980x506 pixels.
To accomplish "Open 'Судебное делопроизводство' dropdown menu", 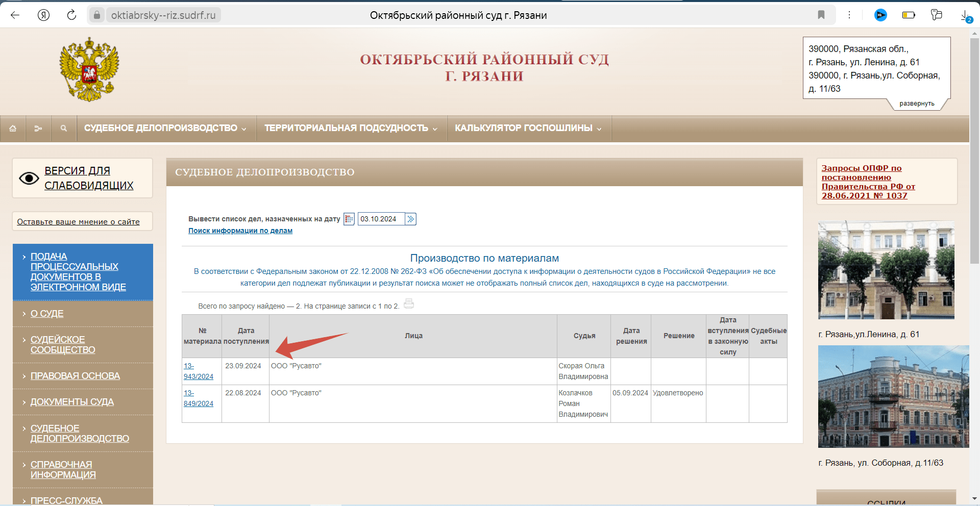I will pos(165,129).
